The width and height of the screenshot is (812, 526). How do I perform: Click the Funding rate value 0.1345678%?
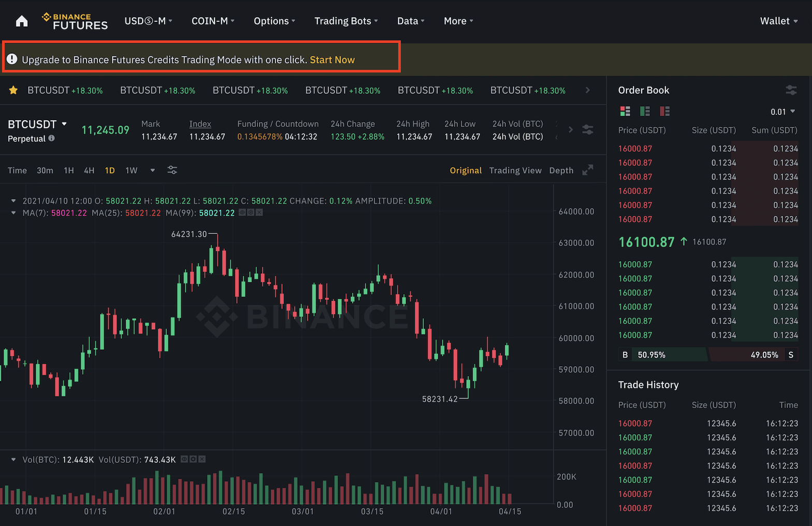[x=260, y=137]
